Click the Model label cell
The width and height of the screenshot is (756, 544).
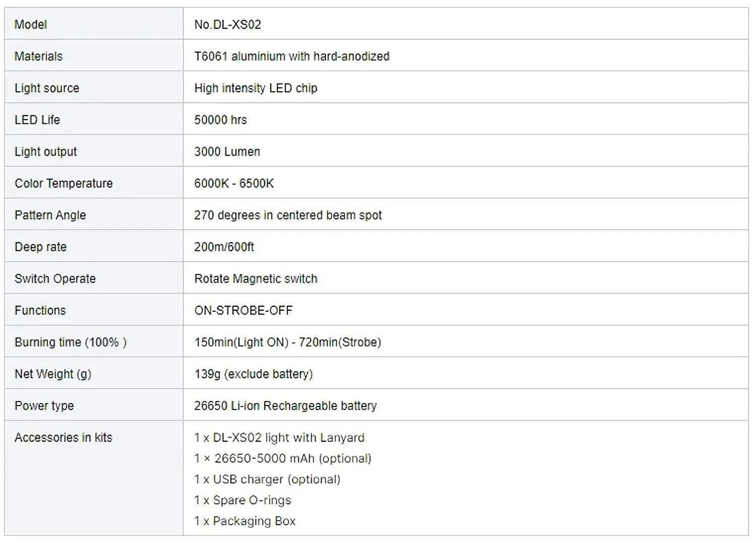pos(31,24)
